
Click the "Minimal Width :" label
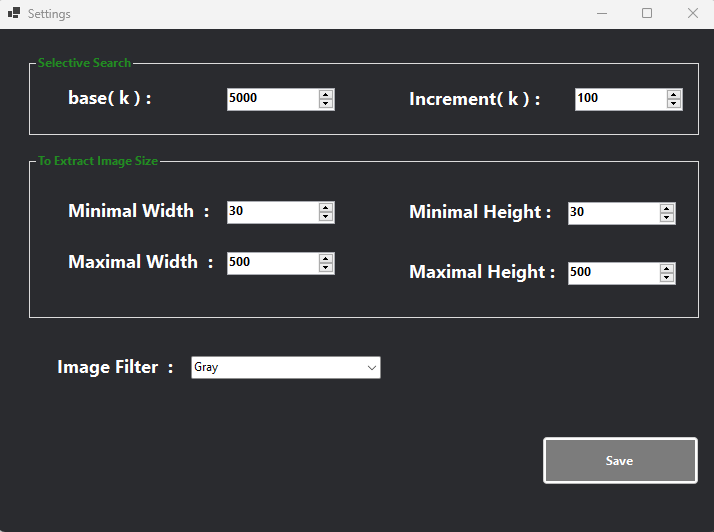(138, 211)
